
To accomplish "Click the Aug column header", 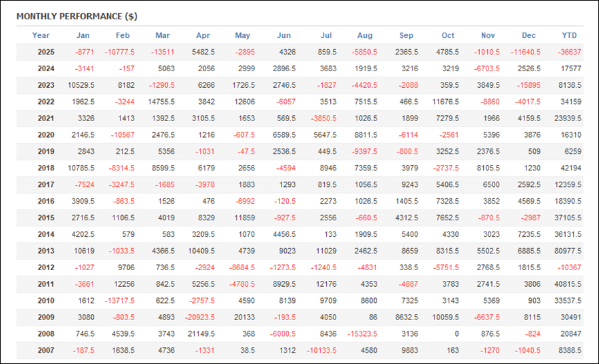I will pyautogui.click(x=365, y=35).
